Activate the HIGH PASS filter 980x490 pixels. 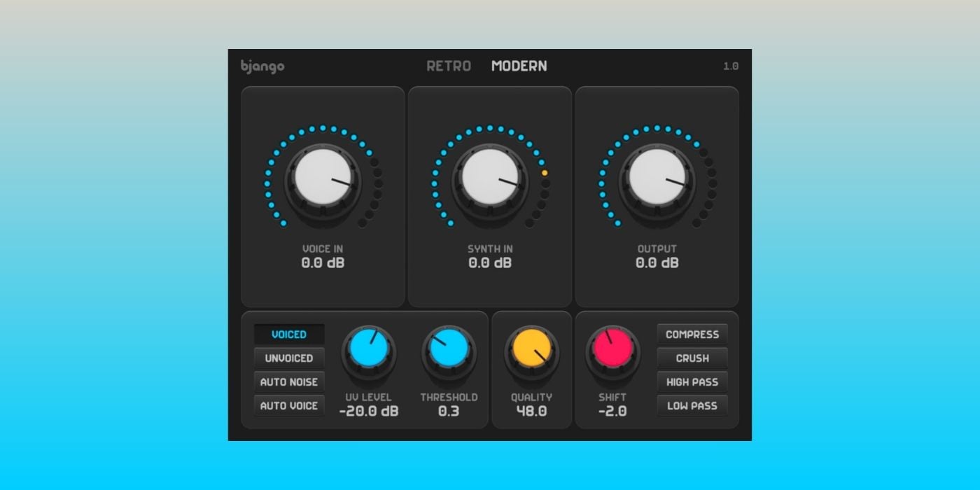click(692, 382)
